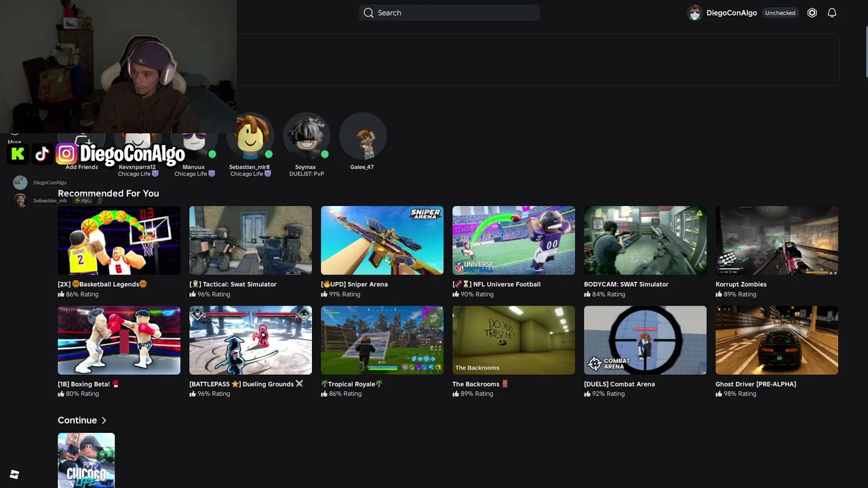Expand the Continue section chevron
Screen dimensions: 868x488
pyautogui.click(x=104, y=420)
